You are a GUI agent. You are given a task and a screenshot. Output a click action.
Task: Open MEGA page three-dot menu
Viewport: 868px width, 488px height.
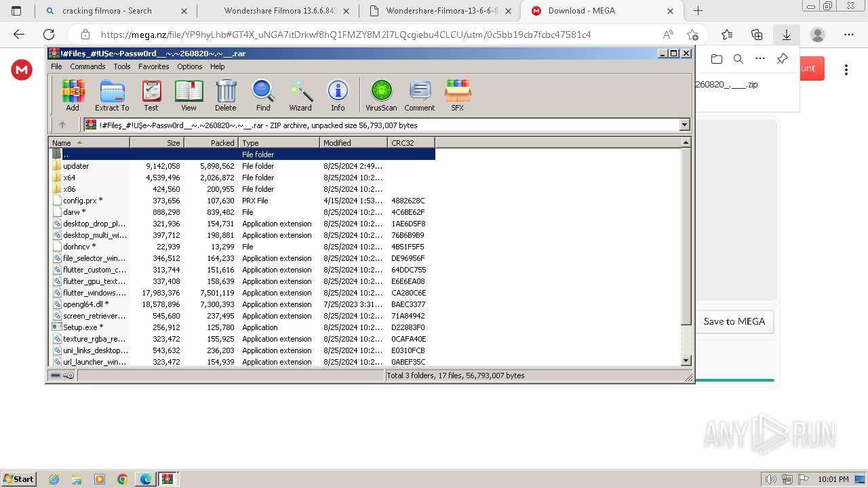846,69
